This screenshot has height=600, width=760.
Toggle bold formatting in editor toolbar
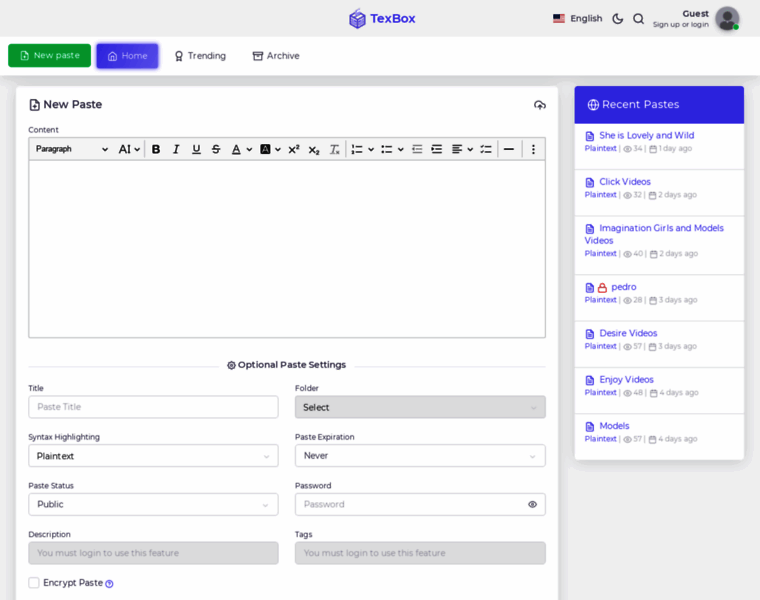(x=156, y=149)
